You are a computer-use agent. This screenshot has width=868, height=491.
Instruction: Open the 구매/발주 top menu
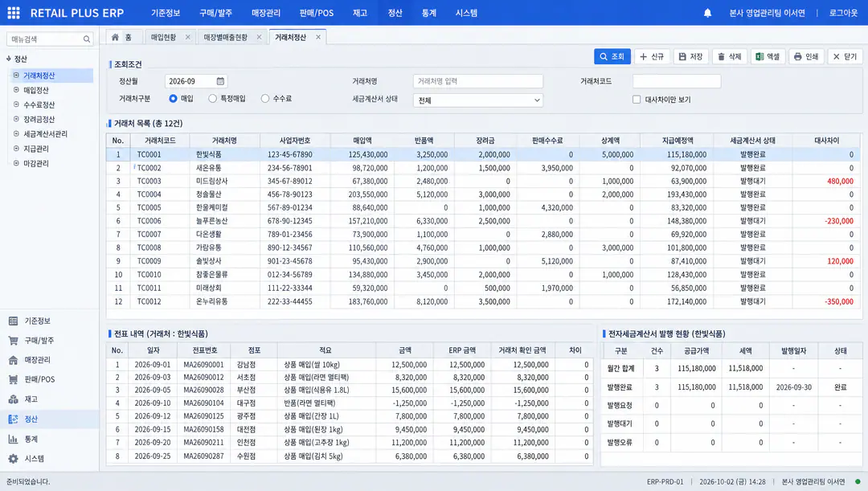(x=216, y=13)
